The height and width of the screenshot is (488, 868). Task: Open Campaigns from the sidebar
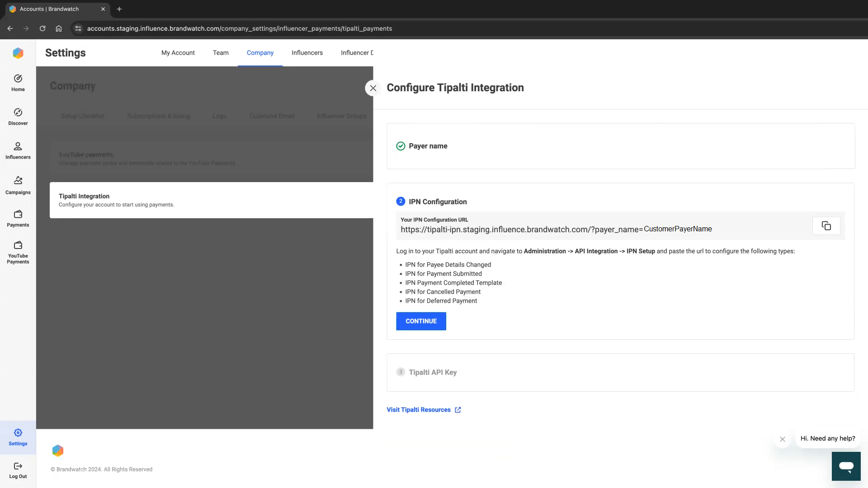(x=18, y=185)
